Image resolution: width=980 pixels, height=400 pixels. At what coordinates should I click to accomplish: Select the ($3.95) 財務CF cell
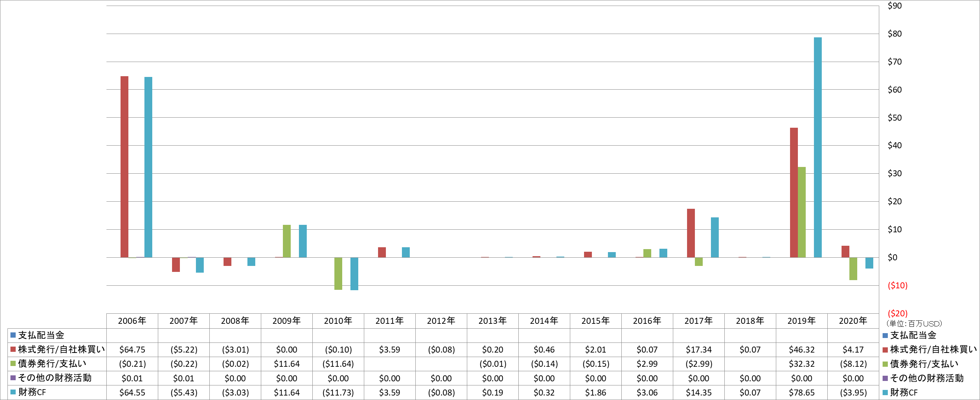853,393
